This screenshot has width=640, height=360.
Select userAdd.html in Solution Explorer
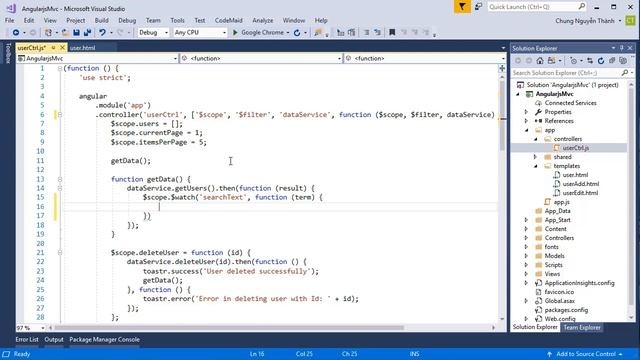click(x=581, y=184)
